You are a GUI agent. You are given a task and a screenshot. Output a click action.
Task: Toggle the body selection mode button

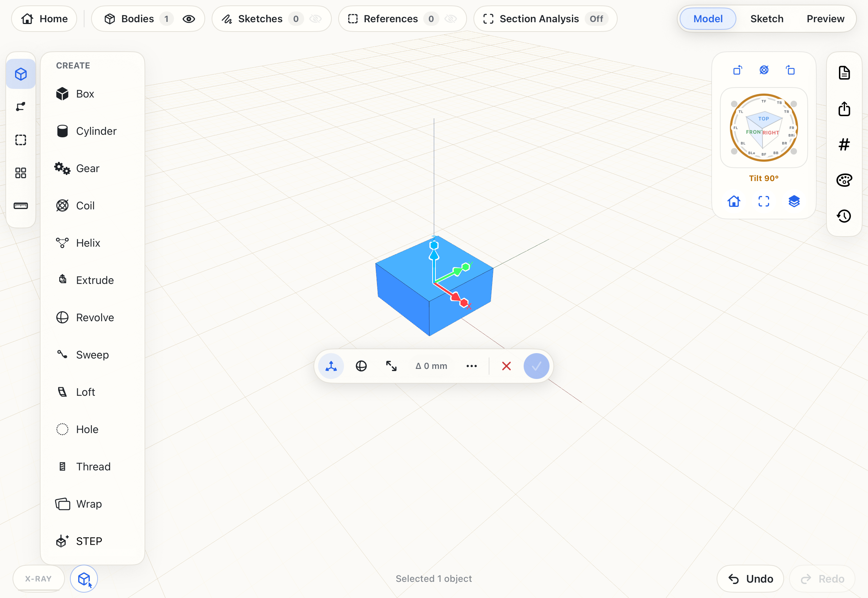[x=84, y=579]
